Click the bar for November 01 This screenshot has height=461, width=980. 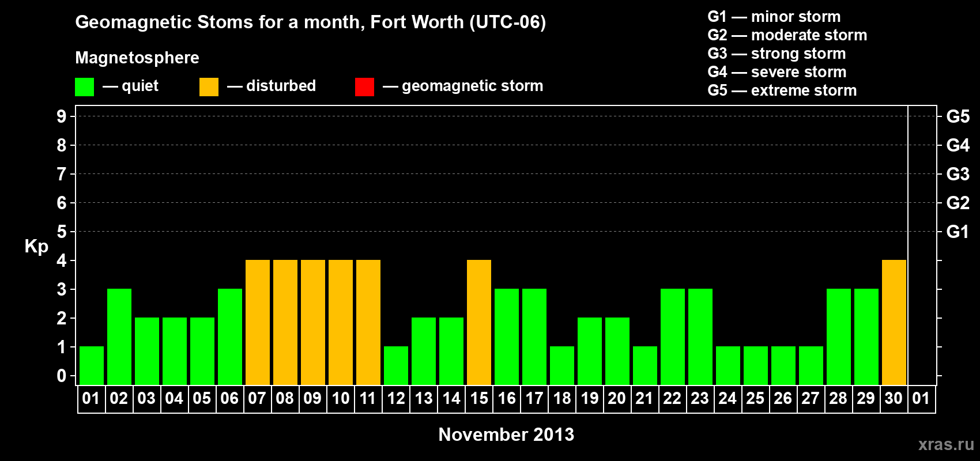92,365
